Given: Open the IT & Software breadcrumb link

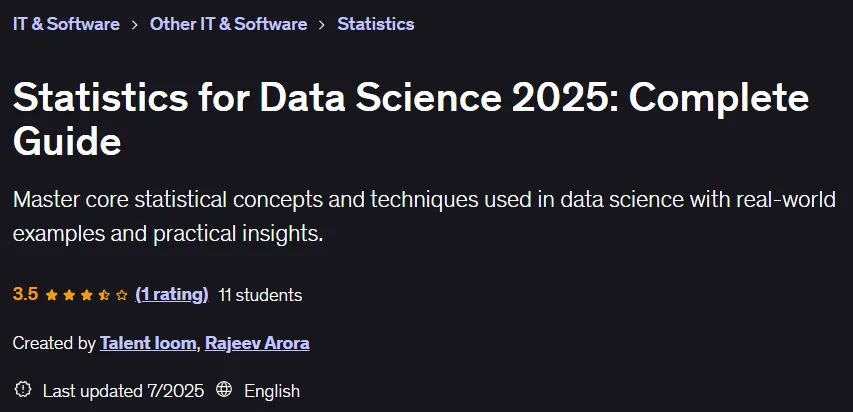Looking at the screenshot, I should [x=66, y=24].
